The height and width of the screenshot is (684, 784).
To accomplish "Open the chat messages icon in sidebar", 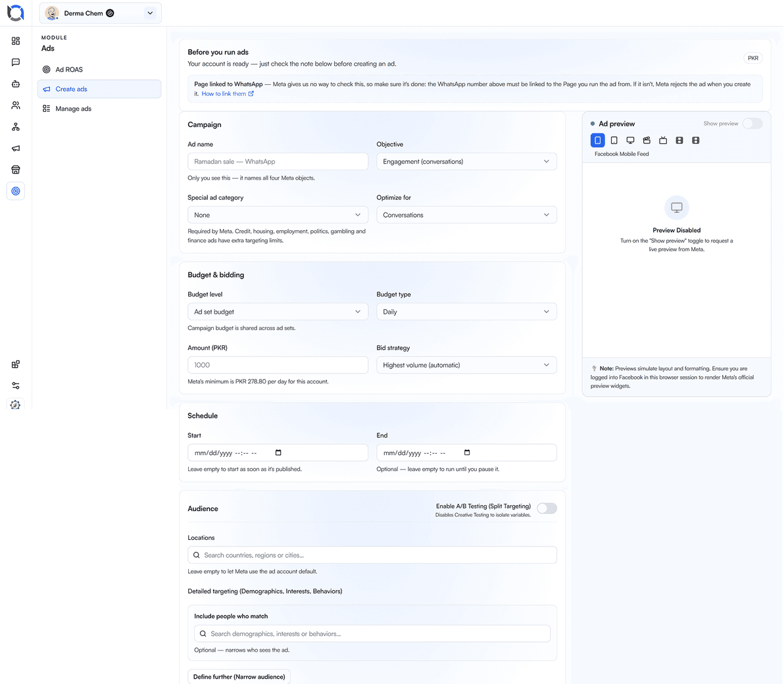I will [x=16, y=62].
